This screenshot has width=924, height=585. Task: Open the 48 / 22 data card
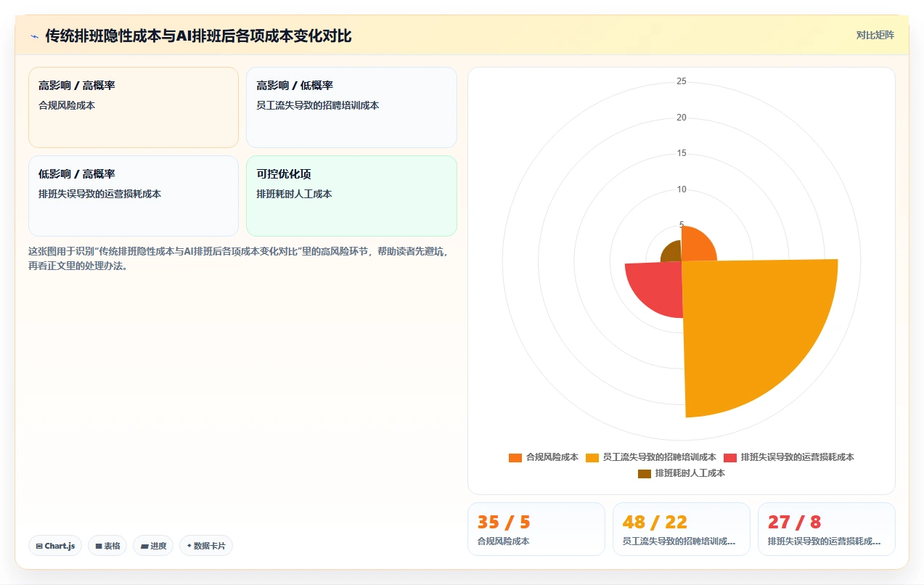682,529
